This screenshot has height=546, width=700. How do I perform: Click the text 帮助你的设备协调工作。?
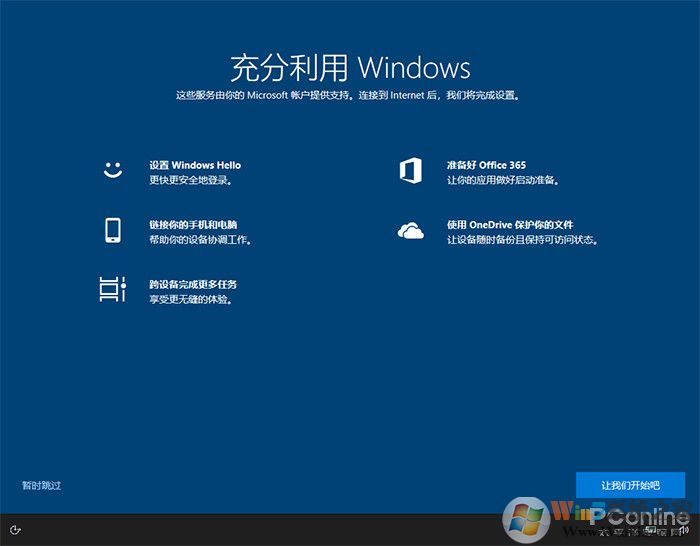pyautogui.click(x=200, y=240)
